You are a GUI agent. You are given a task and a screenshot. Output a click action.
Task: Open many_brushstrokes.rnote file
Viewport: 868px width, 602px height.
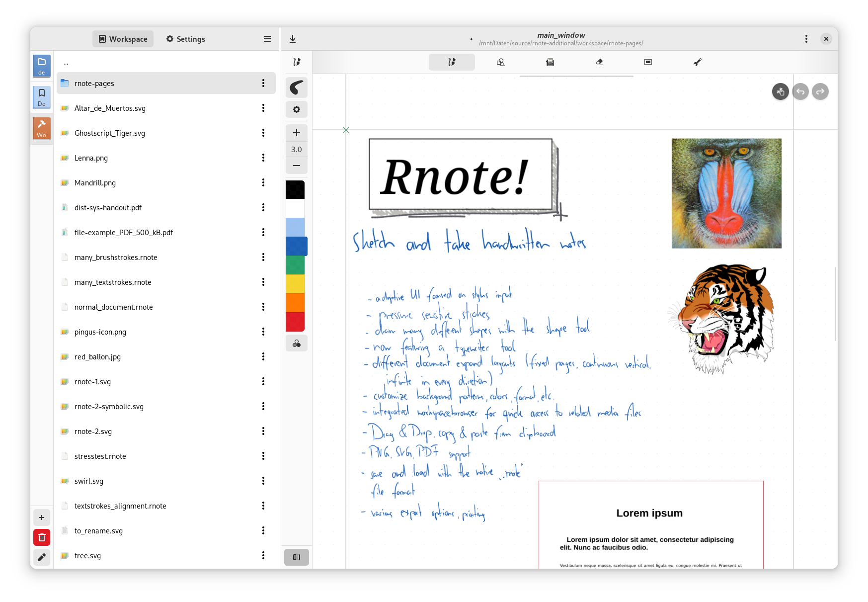(x=166, y=257)
